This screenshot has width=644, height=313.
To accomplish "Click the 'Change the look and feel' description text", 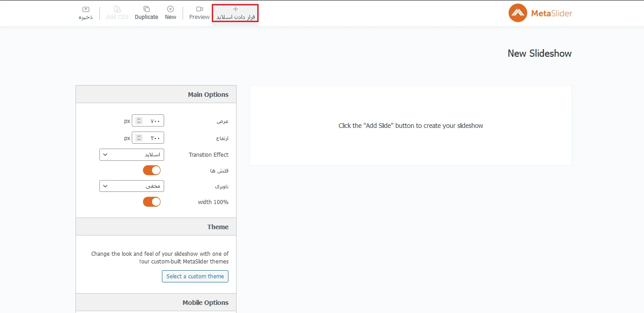I will click(160, 258).
